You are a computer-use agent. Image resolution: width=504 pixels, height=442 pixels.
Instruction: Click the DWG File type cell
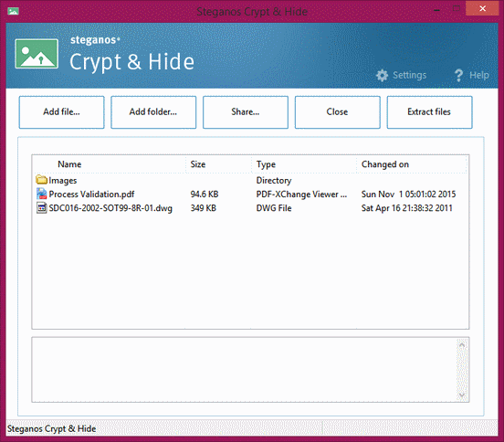coord(274,208)
